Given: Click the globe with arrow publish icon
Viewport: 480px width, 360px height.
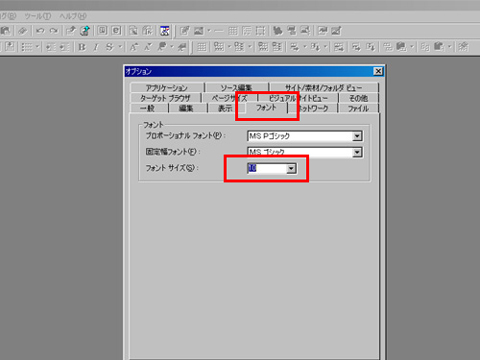Looking at the screenshot, I should click(x=85, y=31).
